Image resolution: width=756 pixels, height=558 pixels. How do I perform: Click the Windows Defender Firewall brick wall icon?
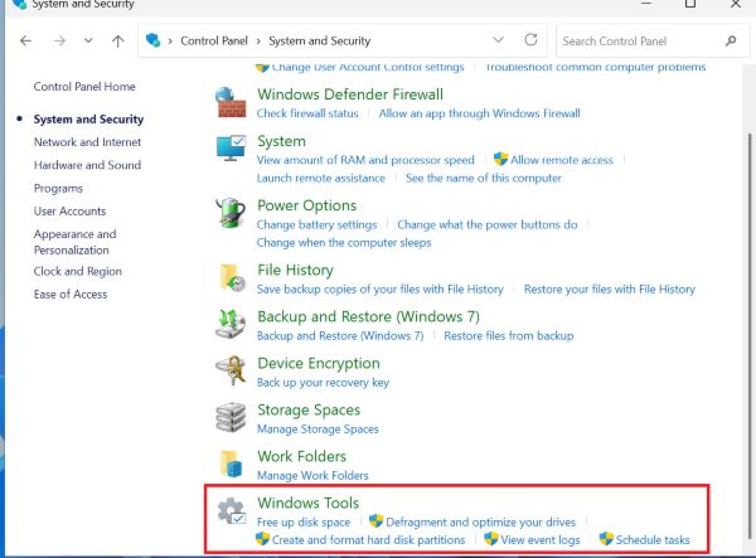231,103
